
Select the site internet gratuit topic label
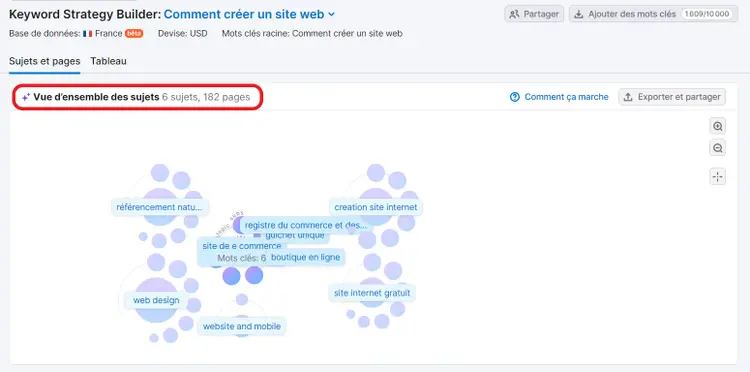372,293
